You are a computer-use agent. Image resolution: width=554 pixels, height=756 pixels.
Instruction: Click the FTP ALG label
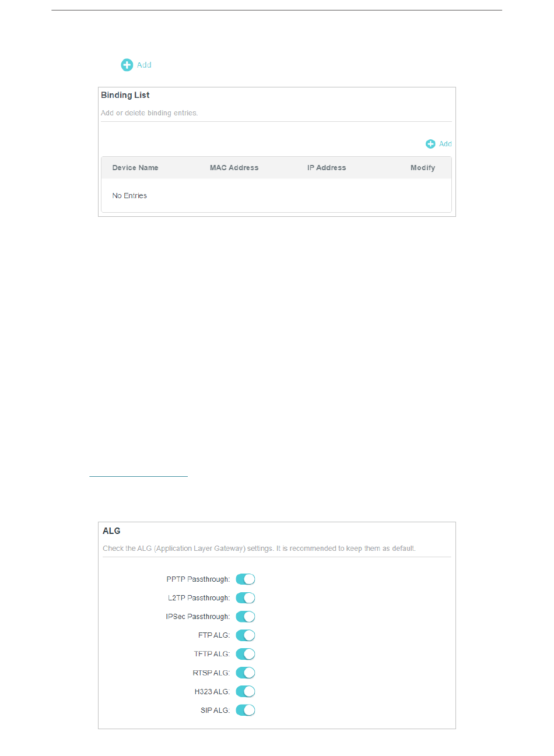click(214, 635)
